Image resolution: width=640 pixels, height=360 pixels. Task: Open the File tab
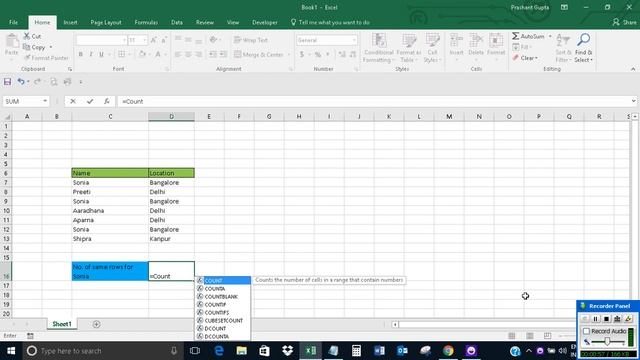[13, 22]
